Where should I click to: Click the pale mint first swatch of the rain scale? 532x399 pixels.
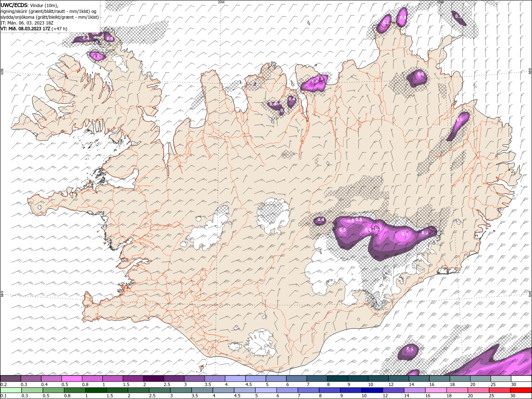click(x=11, y=391)
